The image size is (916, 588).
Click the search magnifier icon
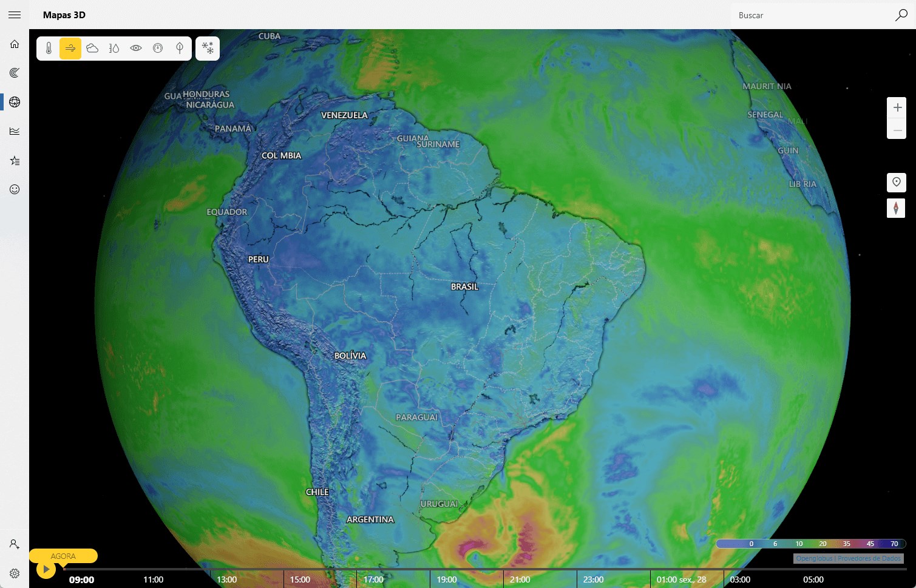point(901,15)
